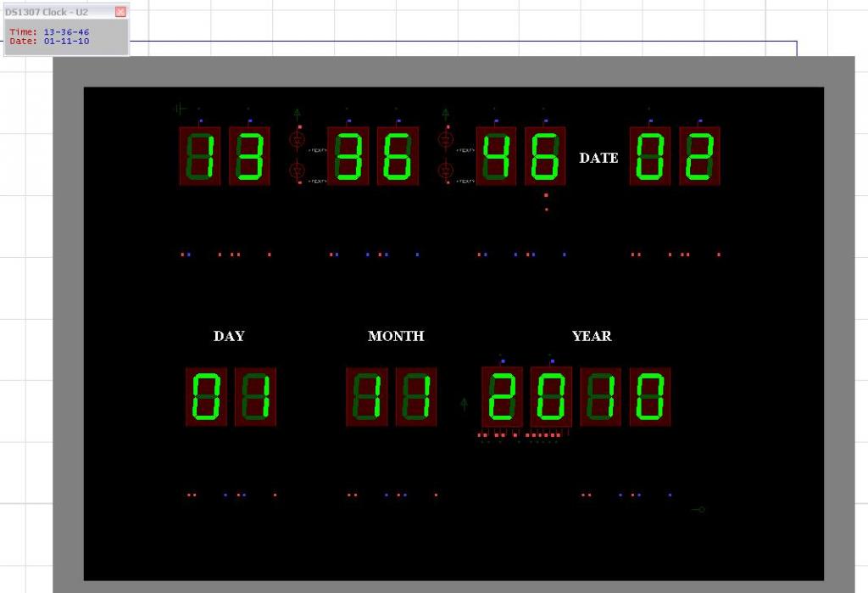Click the YEAR tens display showing 1

click(601, 397)
